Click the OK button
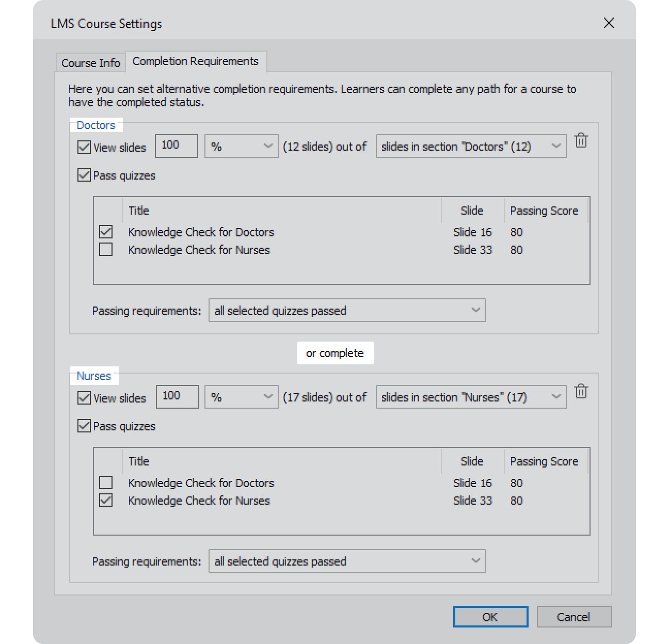 [x=490, y=617]
